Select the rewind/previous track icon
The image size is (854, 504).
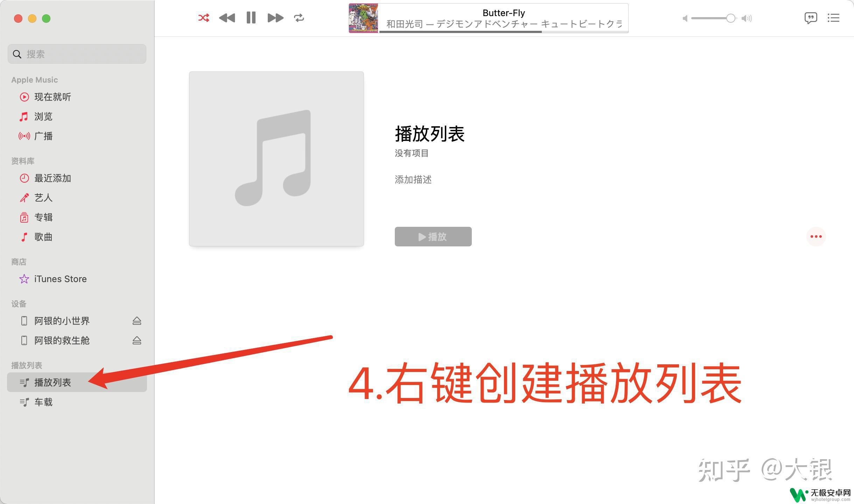(x=227, y=18)
